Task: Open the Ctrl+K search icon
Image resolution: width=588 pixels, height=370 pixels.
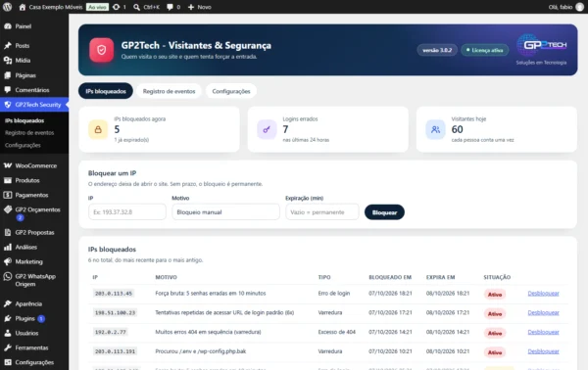Action: [136, 7]
